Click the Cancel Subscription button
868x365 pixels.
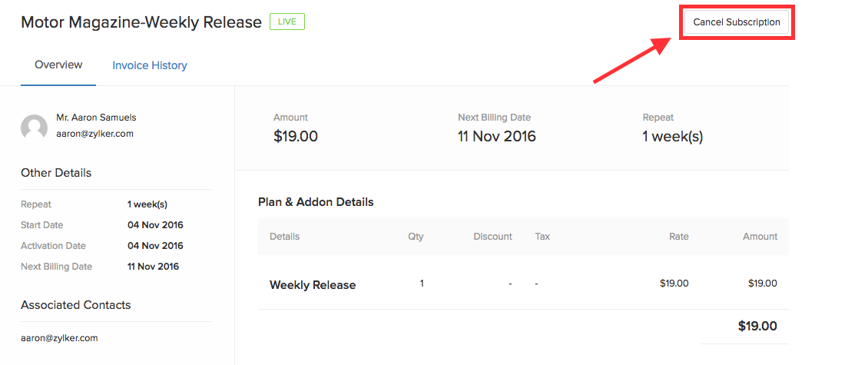pos(736,22)
